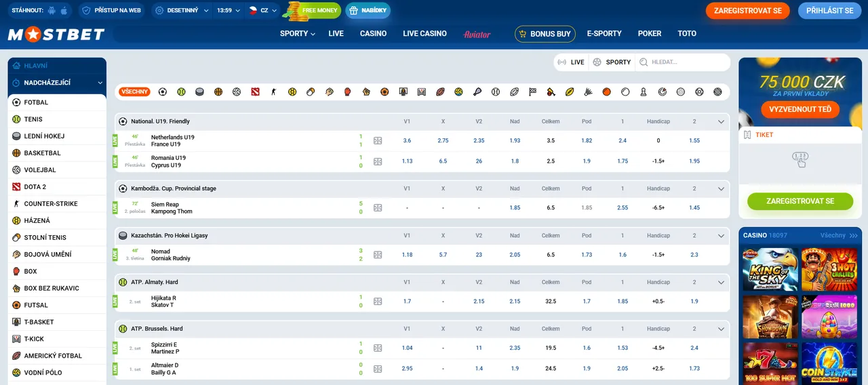Select the VŠECHNY all-sports filter pill
This screenshot has height=385, width=868.
(x=134, y=92)
